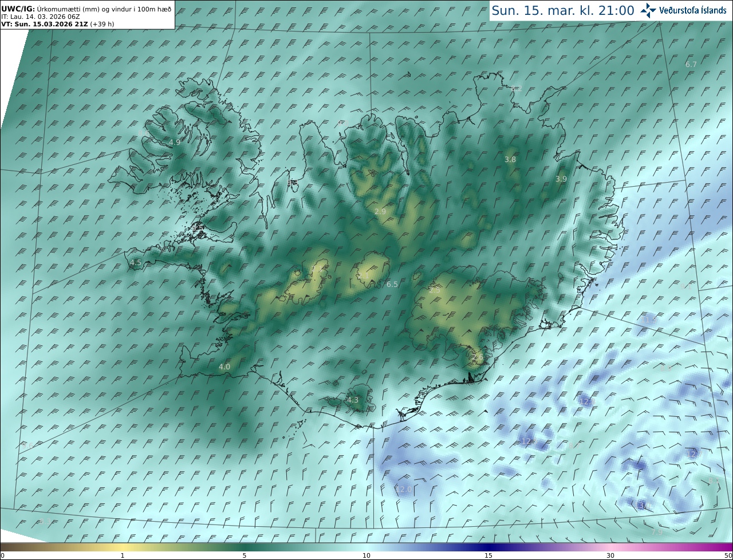733x560 pixels.
Task: Click the 7.9 value at the bottom right
Action: 657,533
